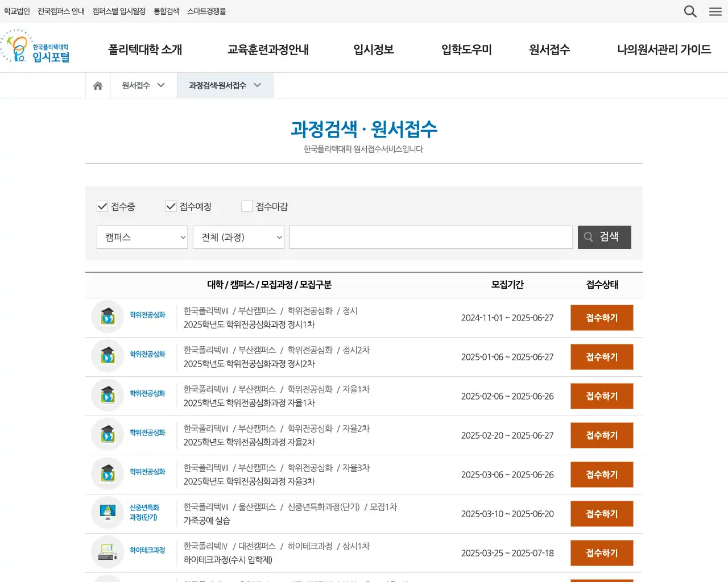Enable the 접수마감 checkbox

click(247, 206)
